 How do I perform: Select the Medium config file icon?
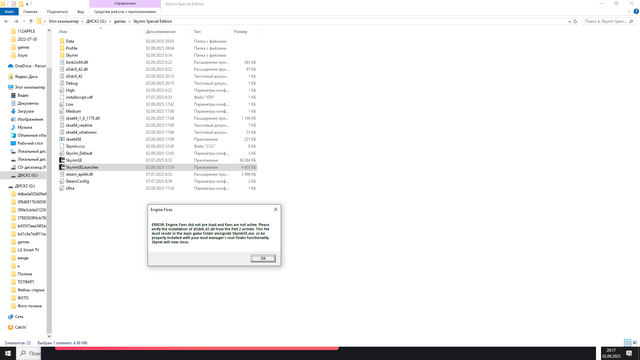point(62,111)
